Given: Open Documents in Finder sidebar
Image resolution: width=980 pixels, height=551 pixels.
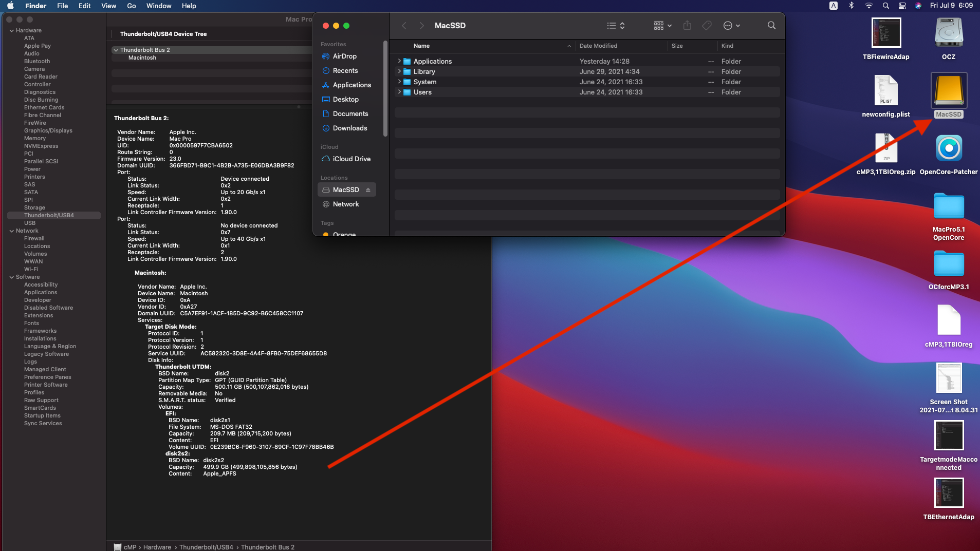Looking at the screenshot, I should click(350, 114).
